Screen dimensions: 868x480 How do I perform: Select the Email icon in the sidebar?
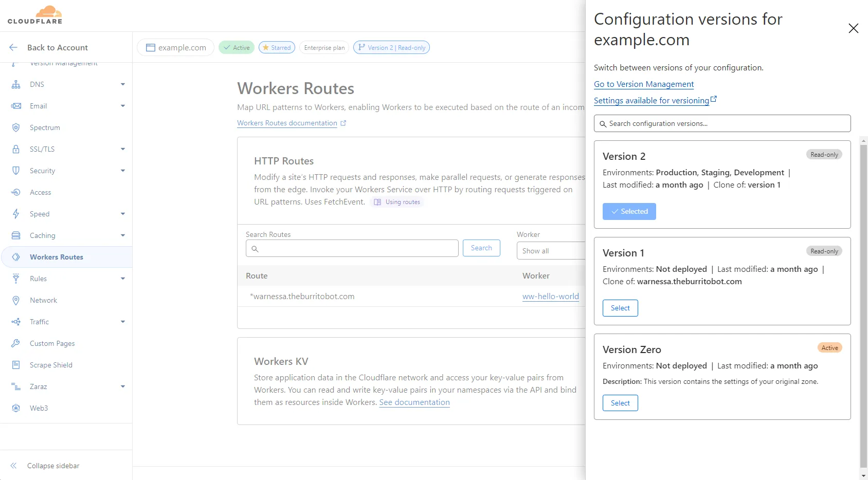point(16,106)
